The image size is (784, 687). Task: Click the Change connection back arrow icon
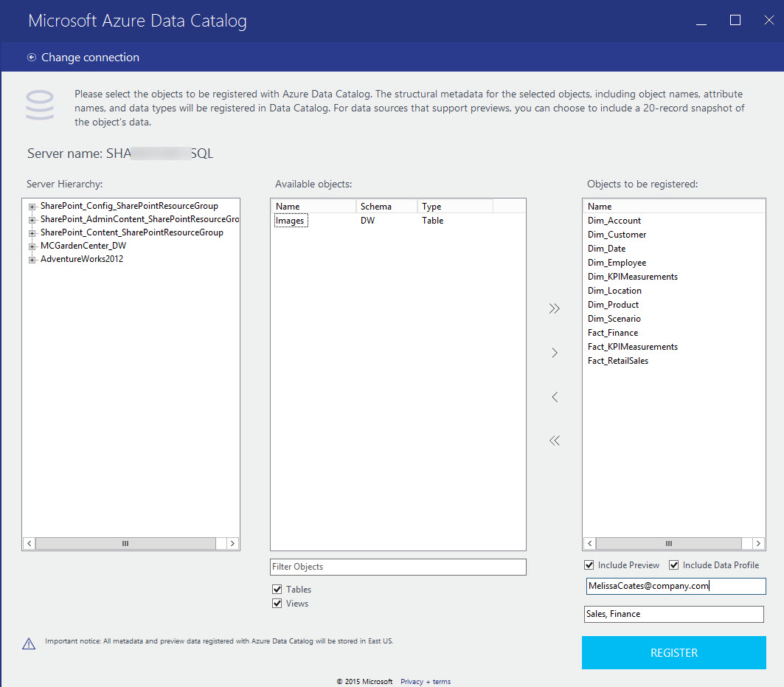tap(32, 58)
